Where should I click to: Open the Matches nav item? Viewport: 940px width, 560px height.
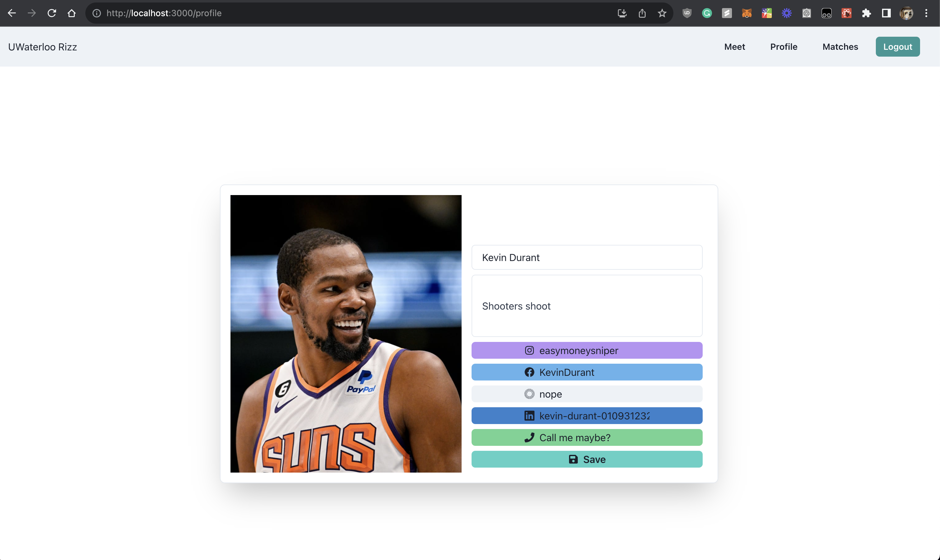click(840, 47)
